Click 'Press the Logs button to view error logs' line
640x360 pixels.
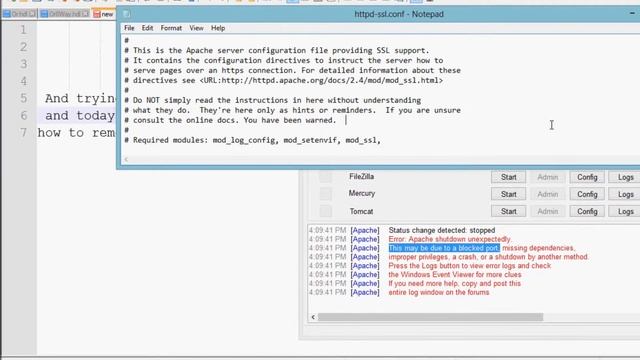pos(469,266)
